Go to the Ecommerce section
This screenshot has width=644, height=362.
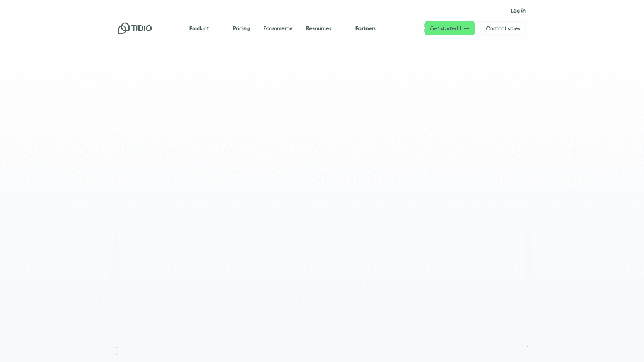(277, 28)
